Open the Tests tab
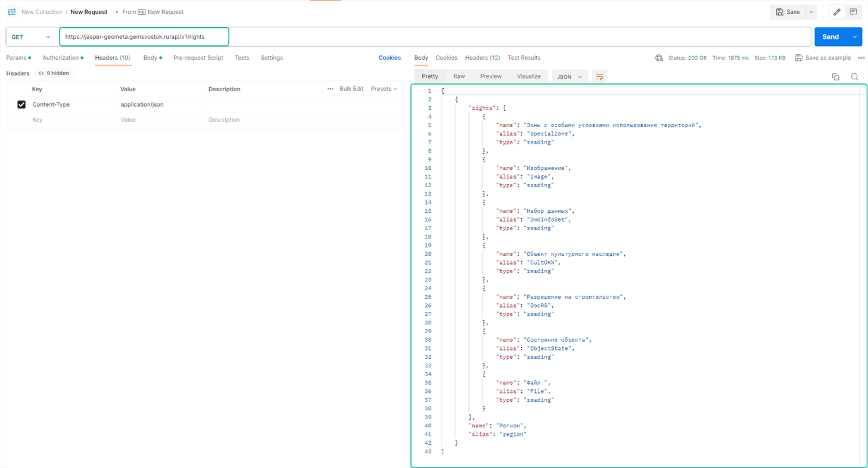Screen dimensions: 868x468 click(242, 58)
